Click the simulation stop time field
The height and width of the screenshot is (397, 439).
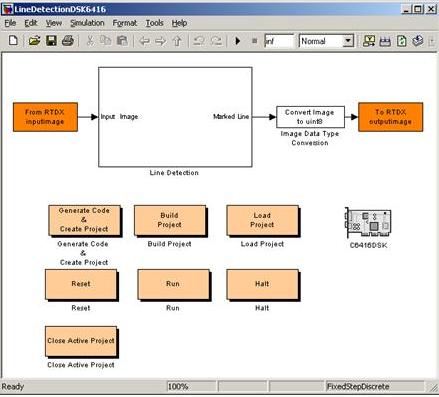(279, 41)
